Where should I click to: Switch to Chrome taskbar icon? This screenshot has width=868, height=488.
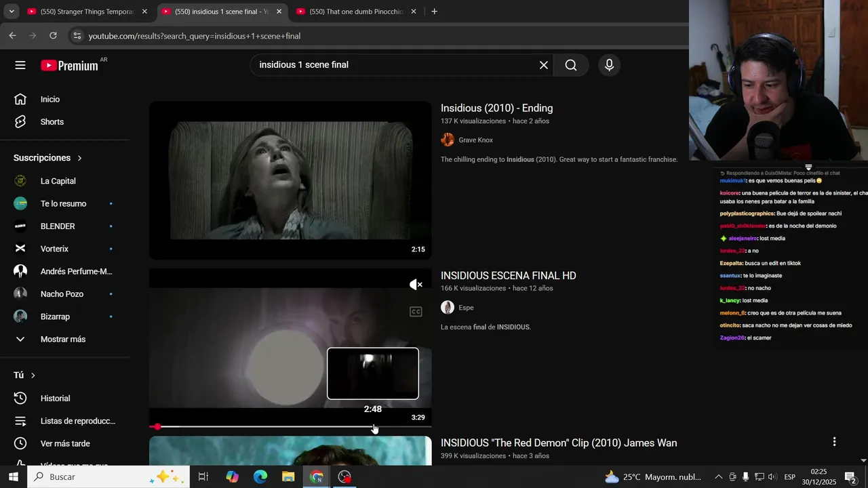[317, 477]
